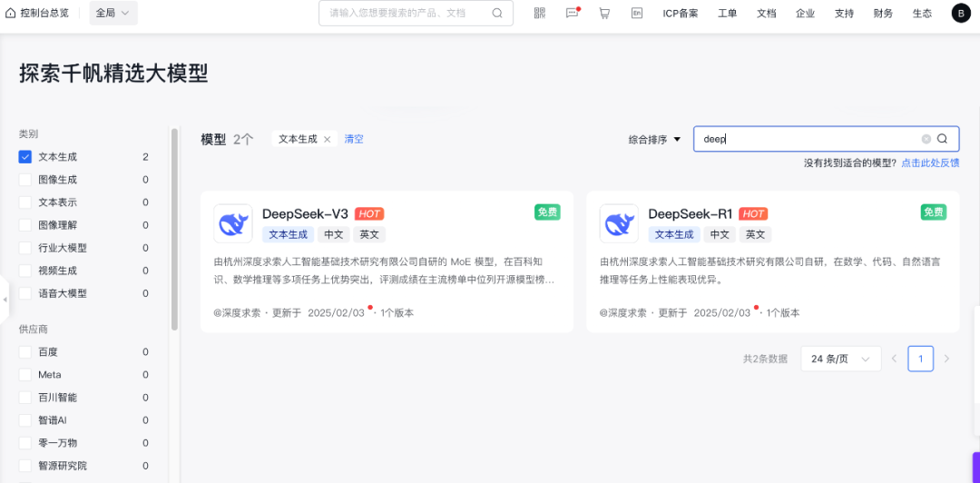Image resolution: width=980 pixels, height=483 pixels.
Task: Check the 智谱AI supplier checkbox
Action: [x=25, y=419]
